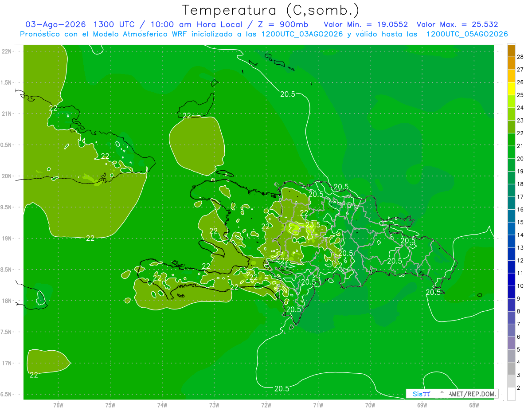Viewport: 532px width, 411px height.
Task: Select the "16" color scale label
Action: coord(521,209)
